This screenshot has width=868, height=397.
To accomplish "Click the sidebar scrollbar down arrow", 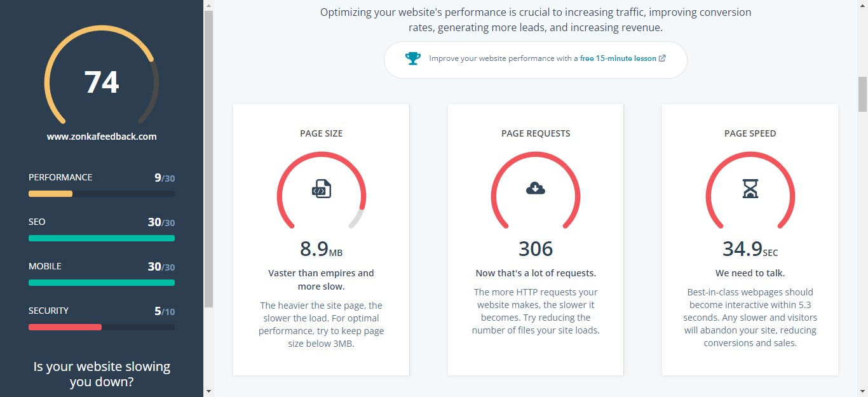I will [208, 391].
